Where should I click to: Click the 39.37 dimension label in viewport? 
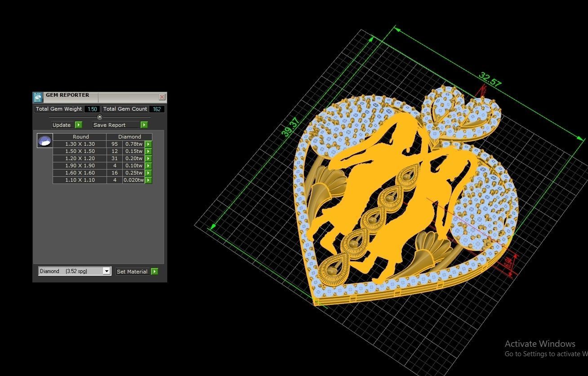pyautogui.click(x=290, y=127)
